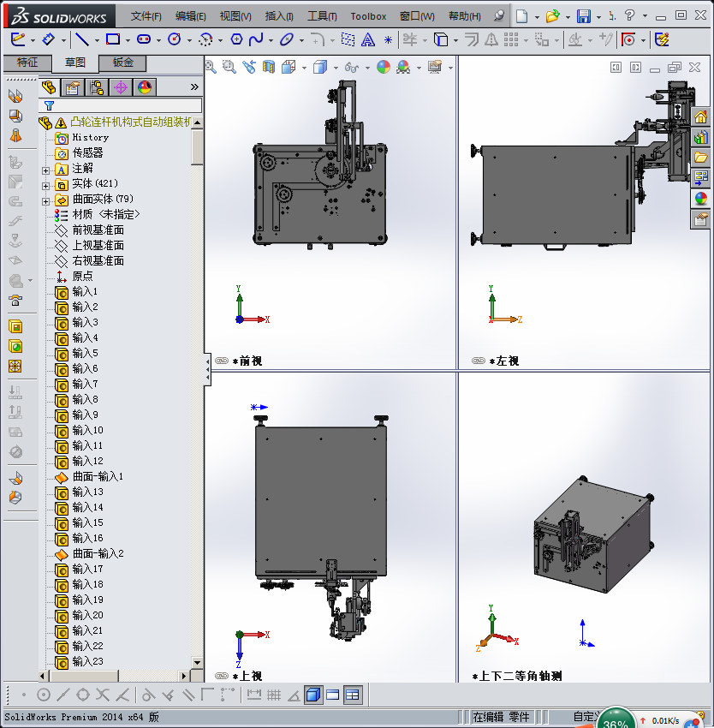Screen dimensions: 714x728
Task: Click Zoom to Fit icon
Action: pyautogui.click(x=211, y=68)
